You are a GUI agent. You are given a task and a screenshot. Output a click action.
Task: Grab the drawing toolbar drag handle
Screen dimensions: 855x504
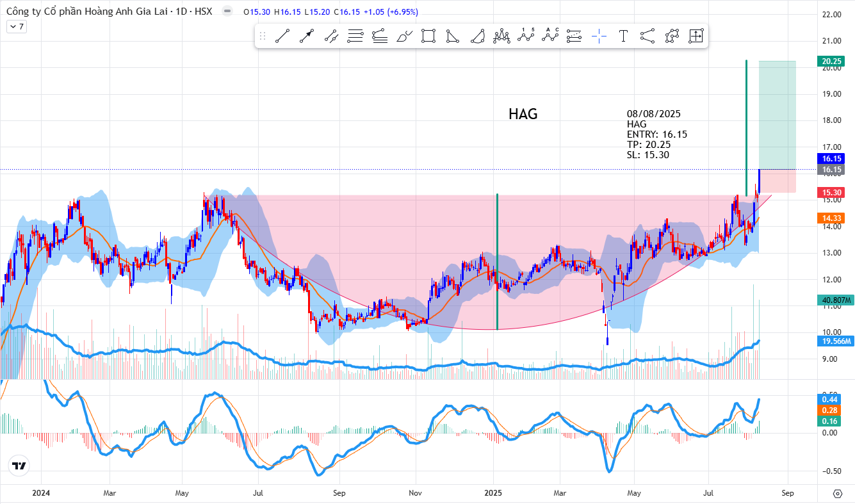262,37
